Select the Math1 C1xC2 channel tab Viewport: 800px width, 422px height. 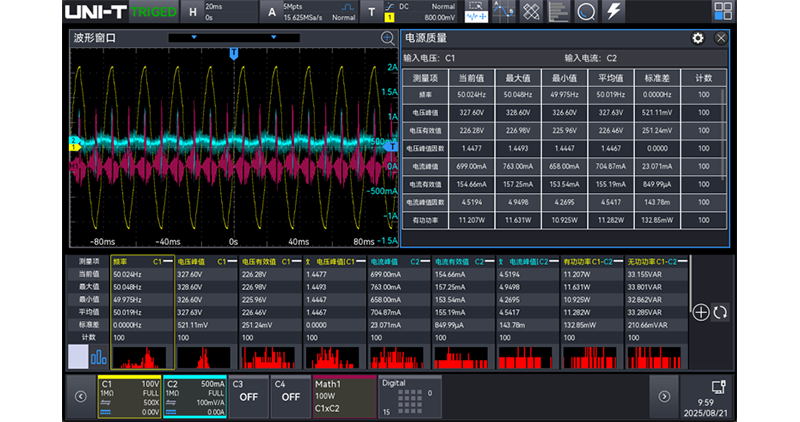tap(344, 396)
